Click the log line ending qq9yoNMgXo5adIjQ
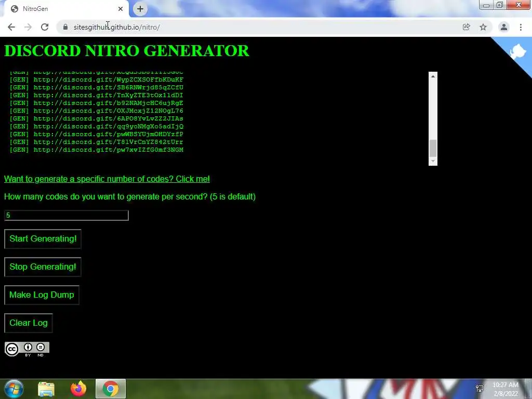The width and height of the screenshot is (532, 399). 97,127
